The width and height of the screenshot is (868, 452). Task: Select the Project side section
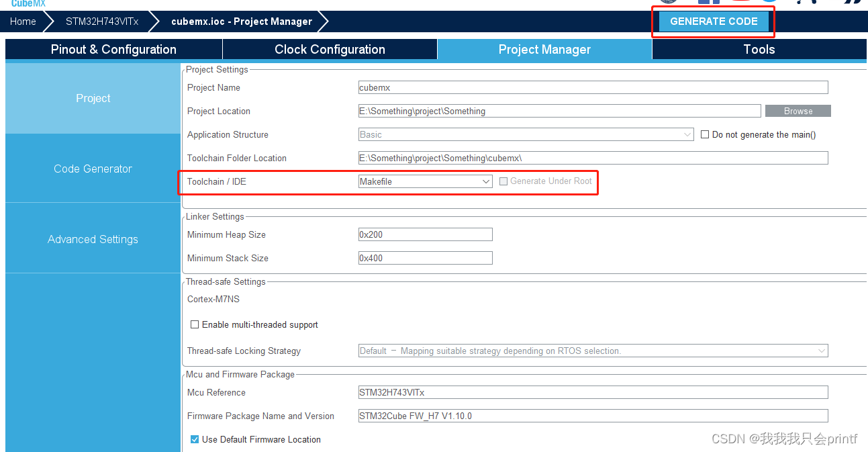pyautogui.click(x=93, y=98)
